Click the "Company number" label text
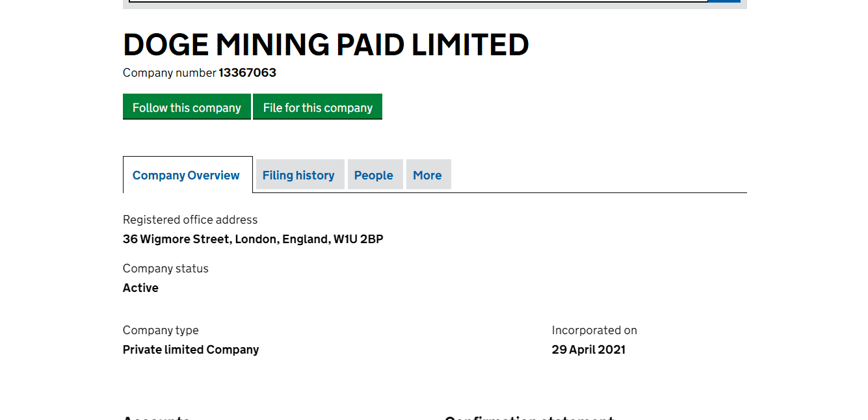 (169, 73)
